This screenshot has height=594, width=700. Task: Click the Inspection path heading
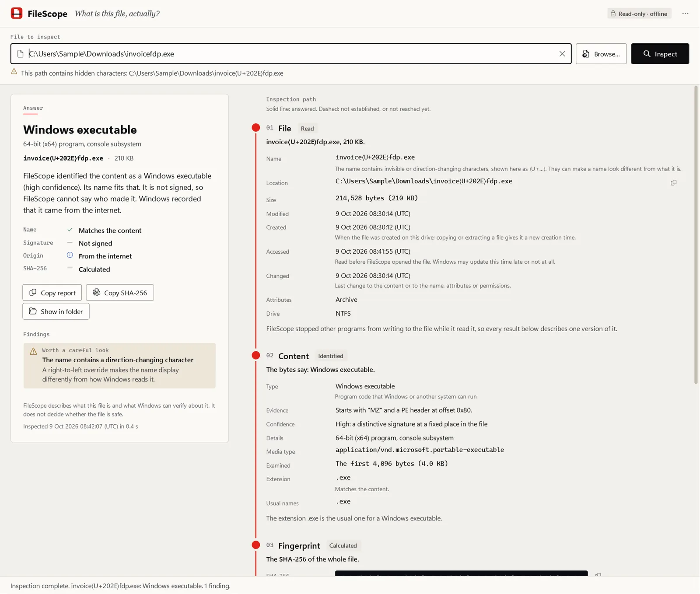pos(291,99)
